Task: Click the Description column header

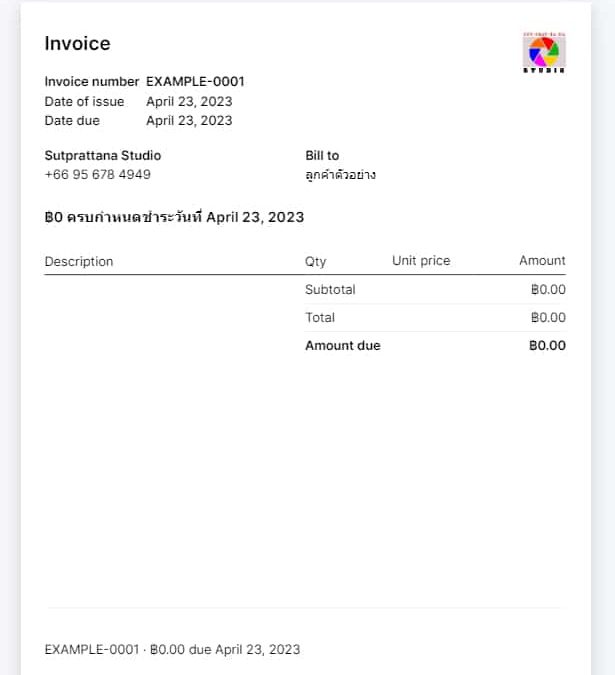Action: click(79, 261)
